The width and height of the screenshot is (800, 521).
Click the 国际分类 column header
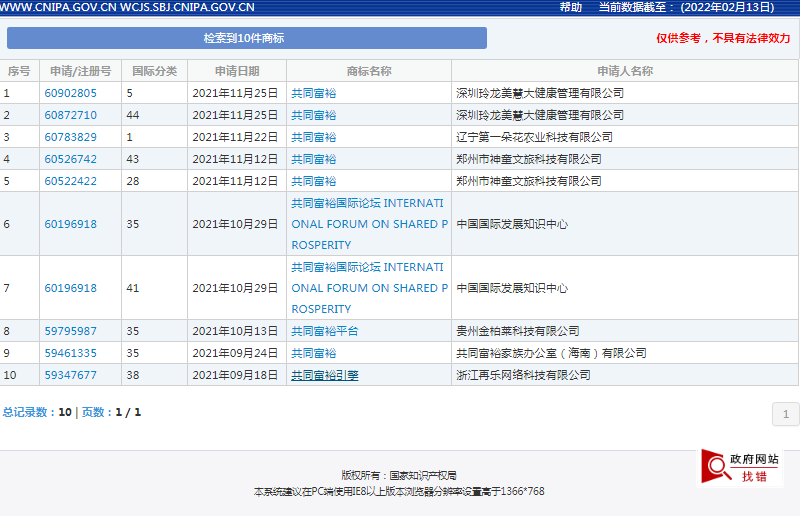point(155,71)
